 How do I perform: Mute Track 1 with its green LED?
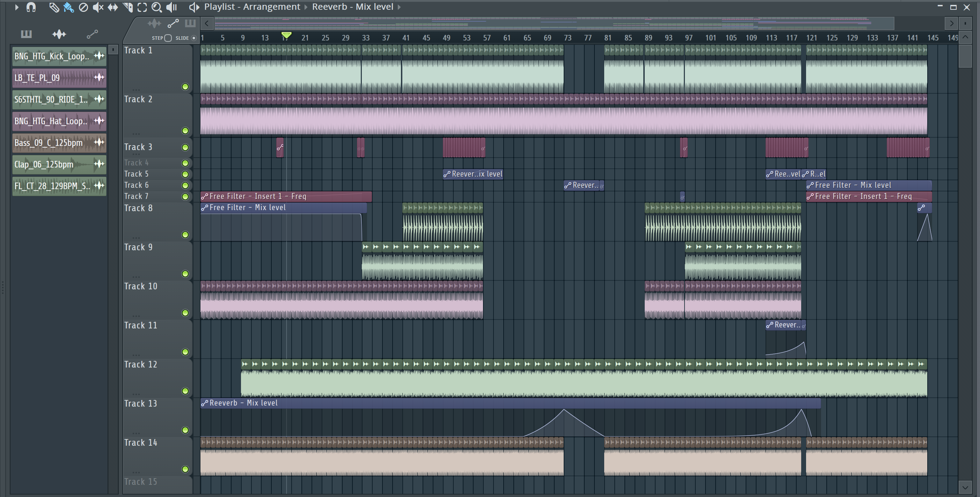click(x=185, y=87)
